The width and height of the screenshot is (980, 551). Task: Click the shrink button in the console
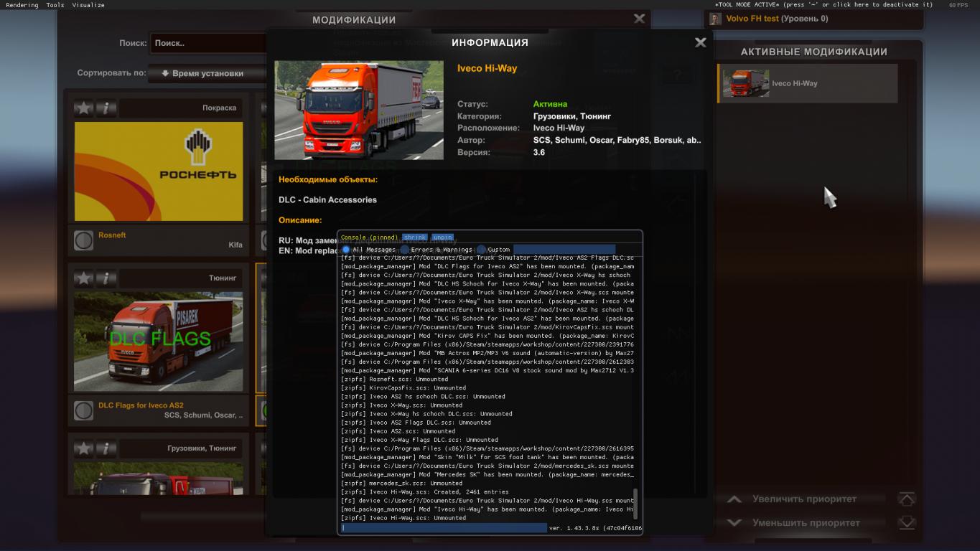coord(414,237)
